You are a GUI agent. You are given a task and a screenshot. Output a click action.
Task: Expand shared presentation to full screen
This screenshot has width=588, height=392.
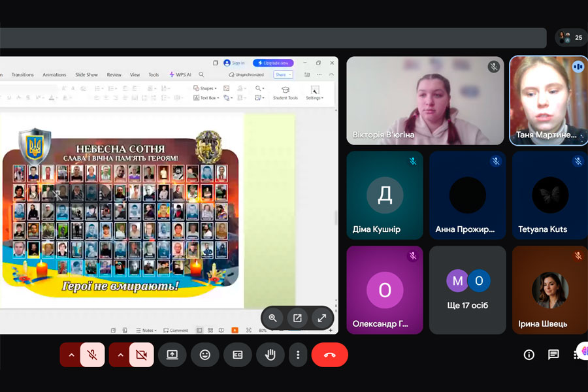321,318
